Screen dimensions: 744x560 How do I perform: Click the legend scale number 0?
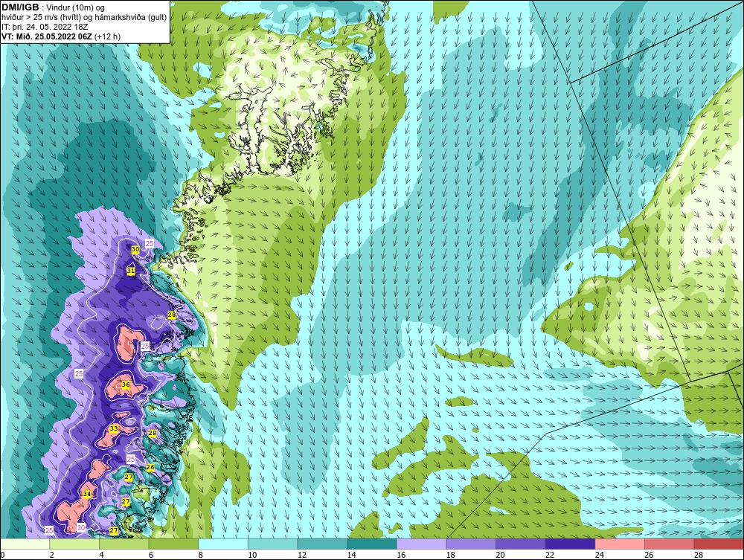[x=2, y=555]
